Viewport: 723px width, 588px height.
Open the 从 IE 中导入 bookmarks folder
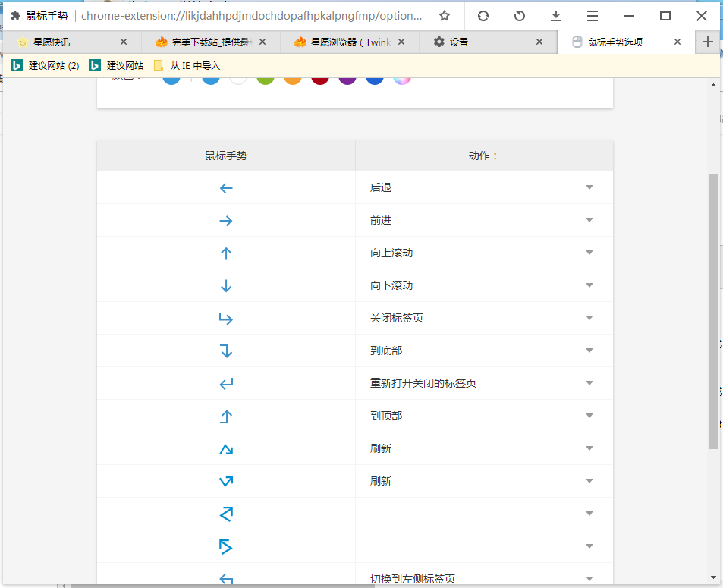click(x=188, y=65)
